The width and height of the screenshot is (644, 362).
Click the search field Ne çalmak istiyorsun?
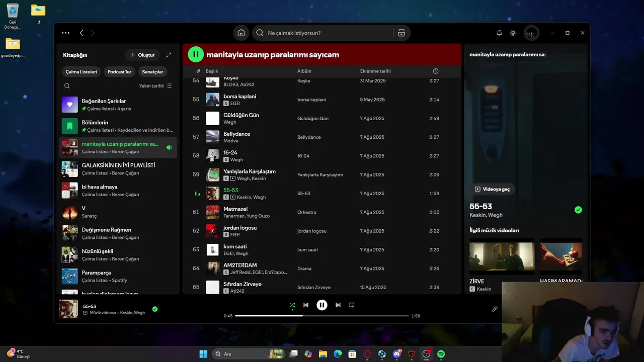(322, 33)
